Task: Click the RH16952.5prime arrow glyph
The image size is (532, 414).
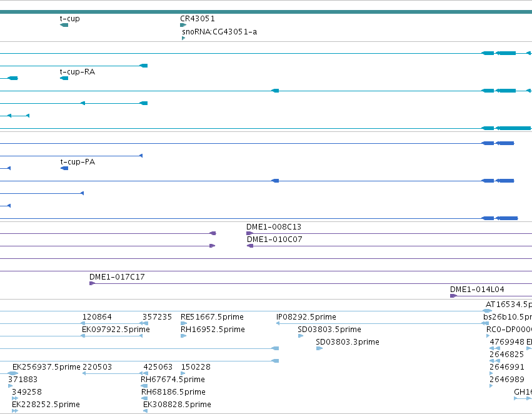Action: point(184,336)
